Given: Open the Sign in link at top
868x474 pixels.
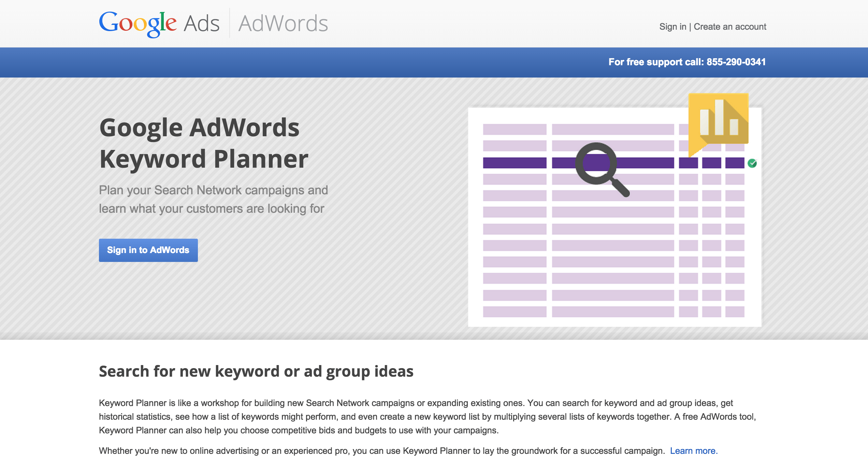Looking at the screenshot, I should coord(672,27).
